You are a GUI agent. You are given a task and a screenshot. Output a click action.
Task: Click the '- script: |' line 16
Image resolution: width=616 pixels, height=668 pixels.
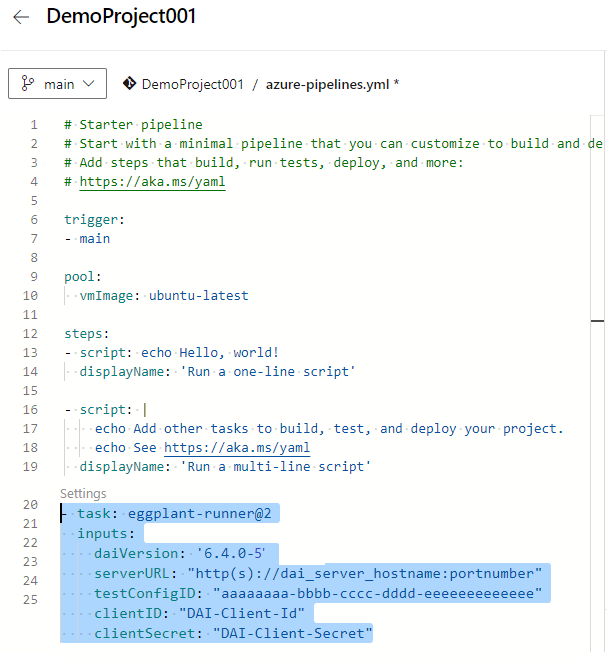click(105, 410)
